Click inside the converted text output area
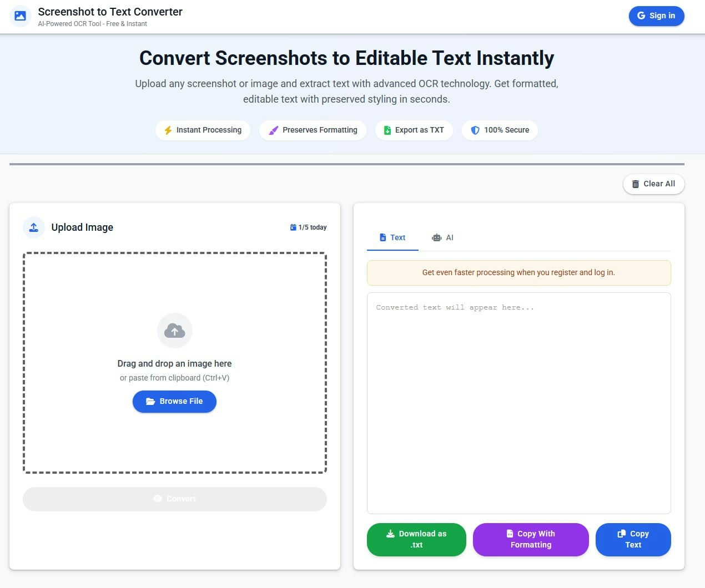The image size is (705, 588). [x=518, y=402]
